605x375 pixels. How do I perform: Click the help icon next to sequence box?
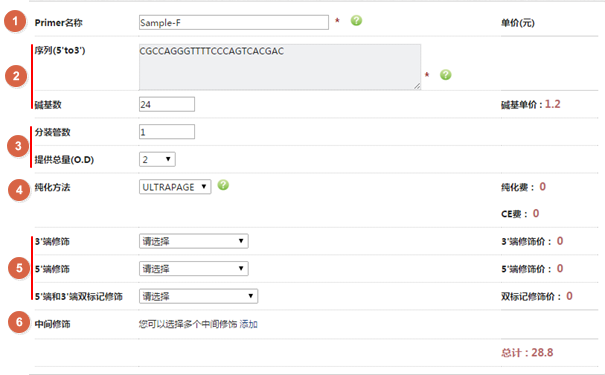(x=446, y=74)
